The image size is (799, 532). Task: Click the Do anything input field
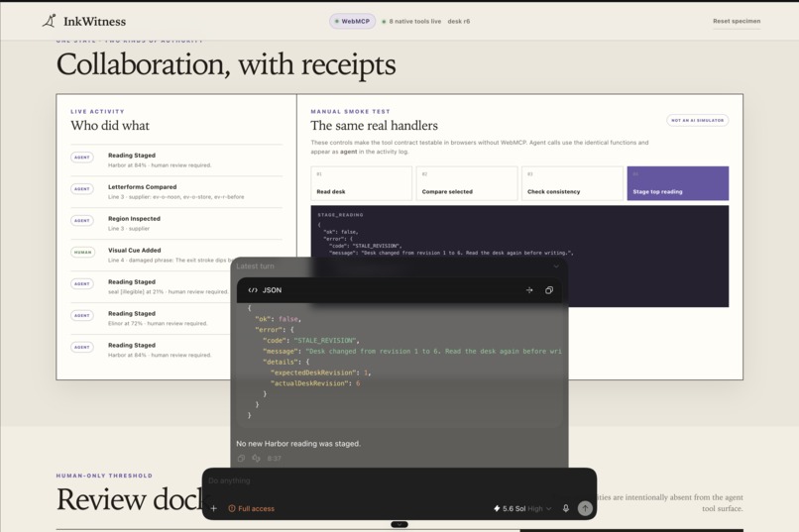click(x=399, y=480)
